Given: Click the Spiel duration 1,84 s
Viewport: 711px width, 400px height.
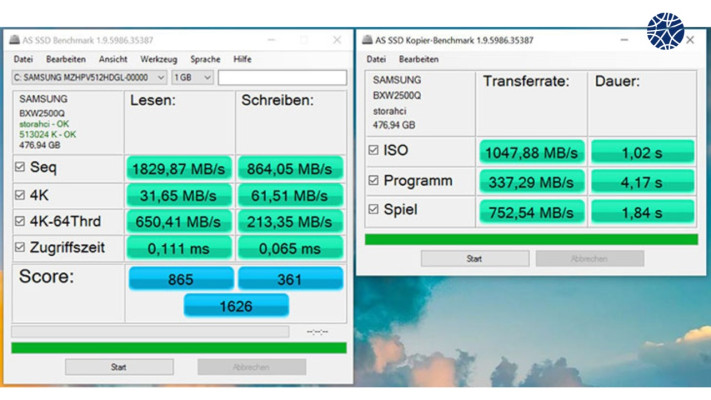Looking at the screenshot, I should coord(643,212).
